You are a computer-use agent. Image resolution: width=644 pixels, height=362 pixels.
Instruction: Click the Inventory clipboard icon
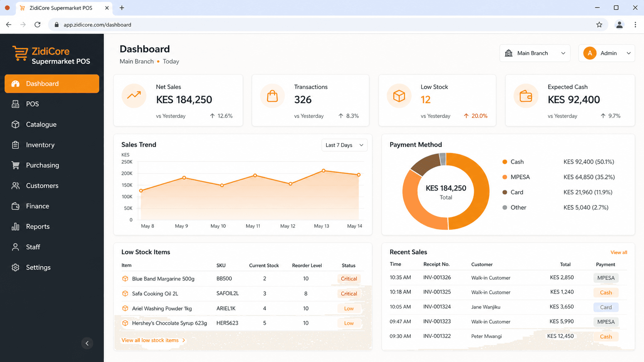point(15,145)
